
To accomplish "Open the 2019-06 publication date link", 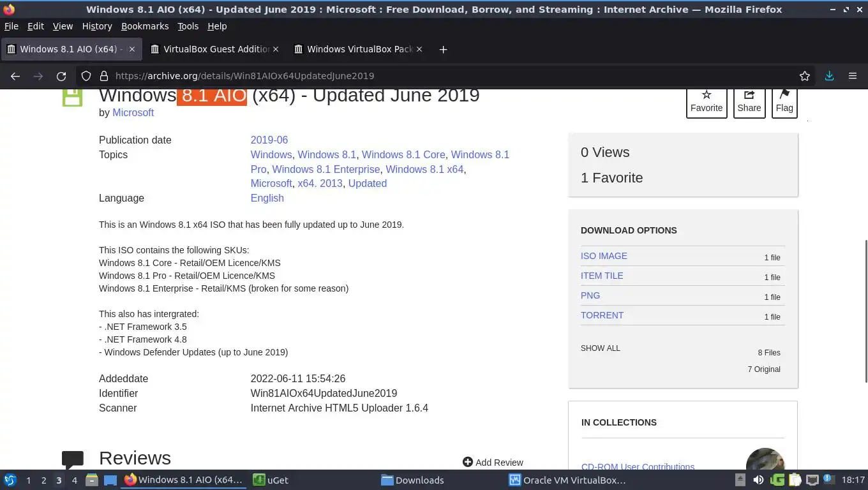I will (269, 140).
